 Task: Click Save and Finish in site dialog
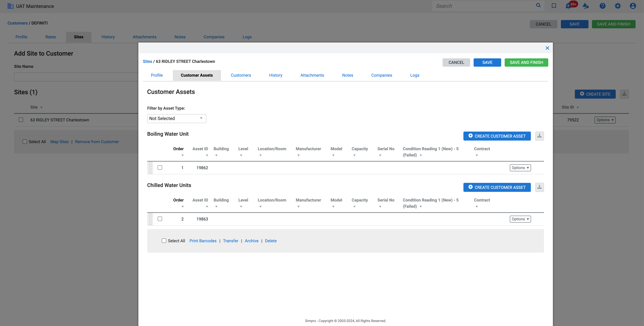click(x=526, y=62)
